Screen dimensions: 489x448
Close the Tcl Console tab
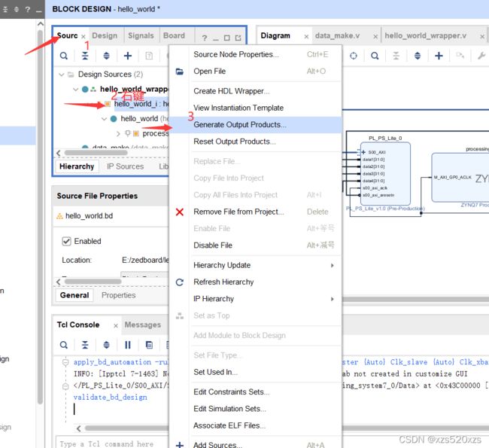(116, 325)
